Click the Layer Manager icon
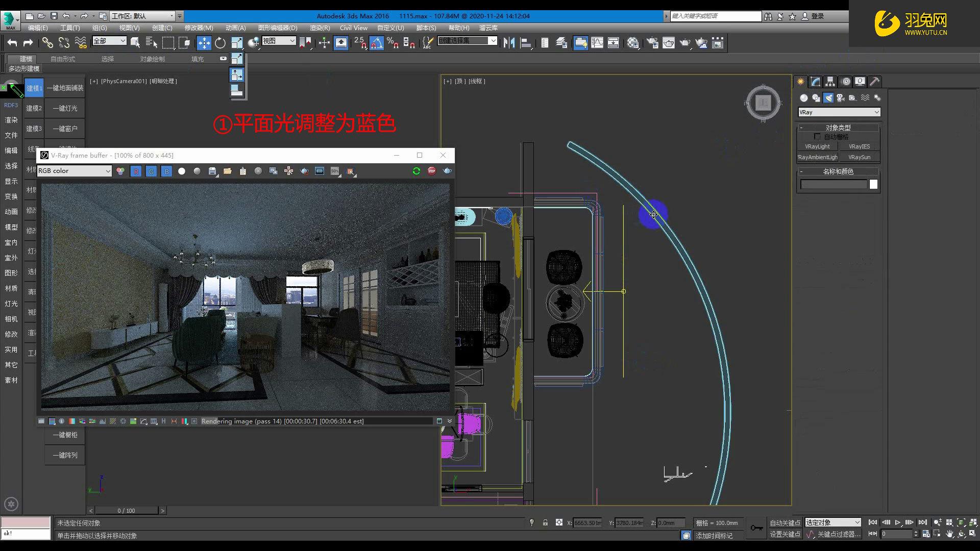The height and width of the screenshot is (551, 980). point(561,43)
